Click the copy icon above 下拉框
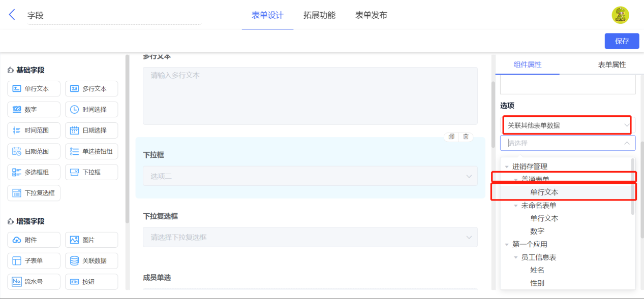The image size is (644, 299). [451, 137]
